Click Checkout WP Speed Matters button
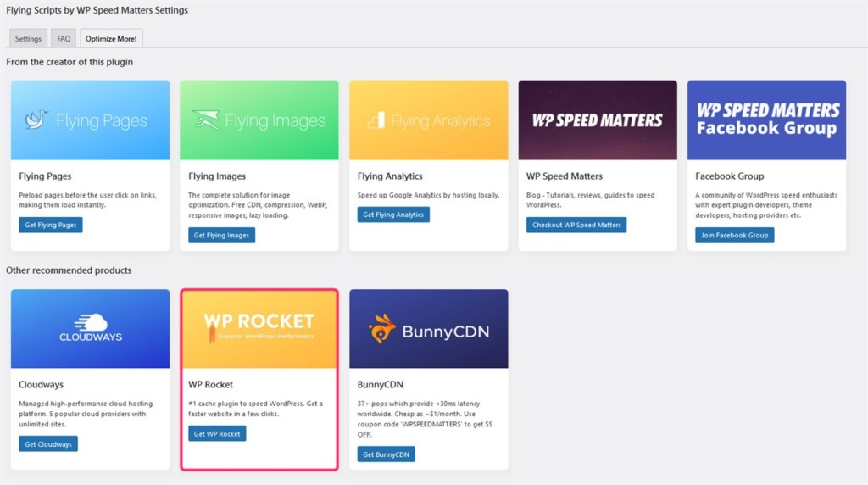 point(576,225)
